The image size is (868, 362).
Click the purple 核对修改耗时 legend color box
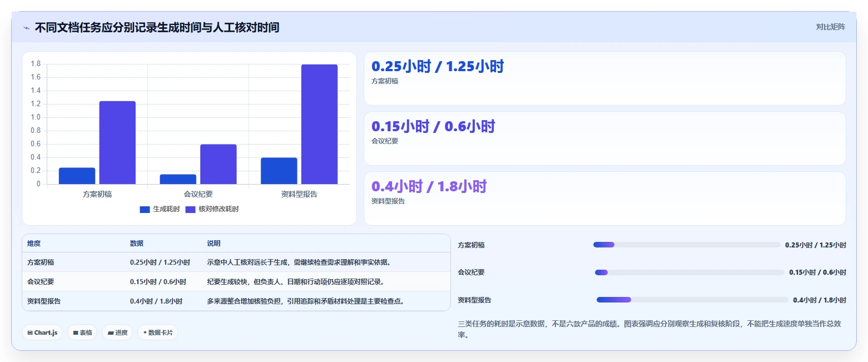[x=190, y=210]
